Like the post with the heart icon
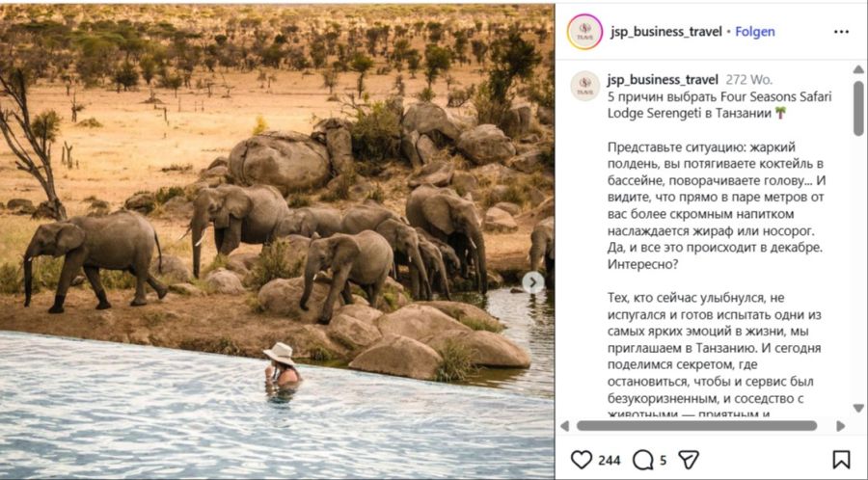This screenshot has width=868, height=480. click(581, 460)
